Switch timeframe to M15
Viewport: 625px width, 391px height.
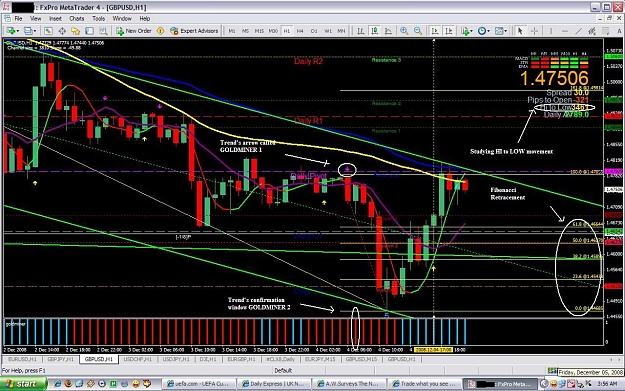point(259,31)
